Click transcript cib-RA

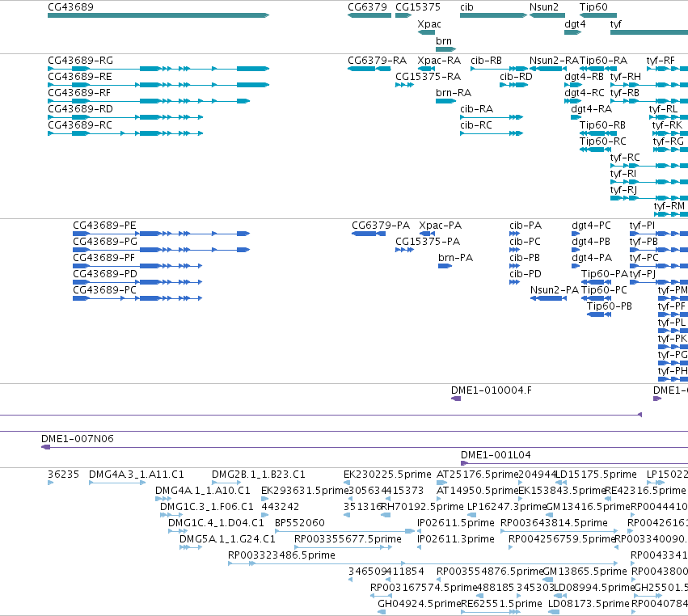(492, 117)
